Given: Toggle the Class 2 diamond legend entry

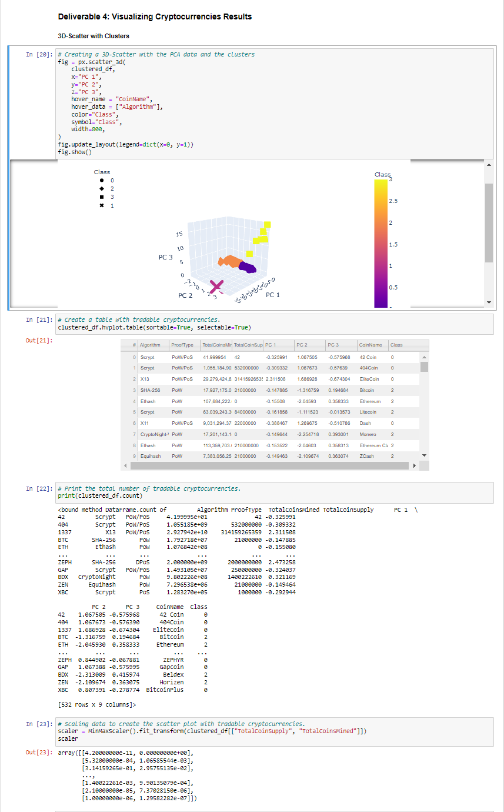Looking at the screenshot, I should [105, 188].
